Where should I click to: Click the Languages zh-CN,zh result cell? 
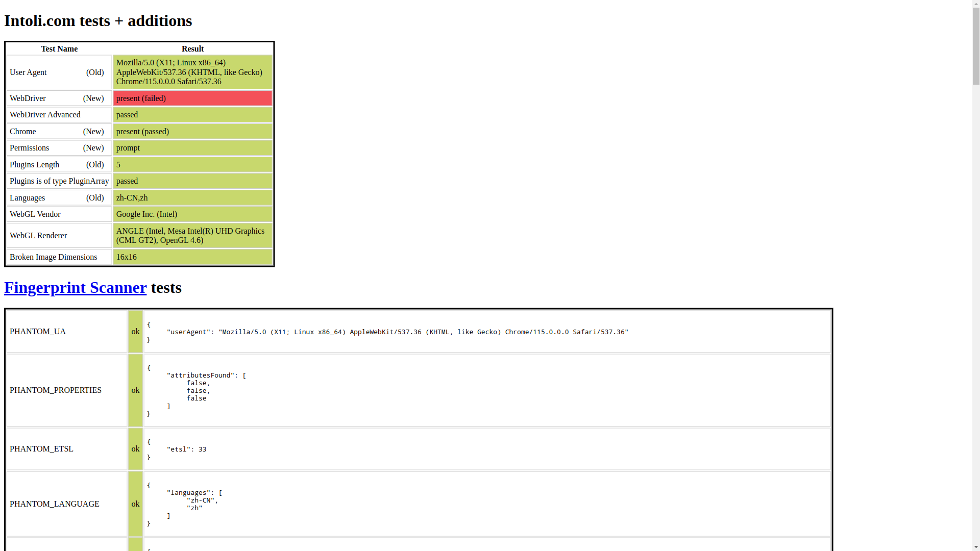(192, 198)
